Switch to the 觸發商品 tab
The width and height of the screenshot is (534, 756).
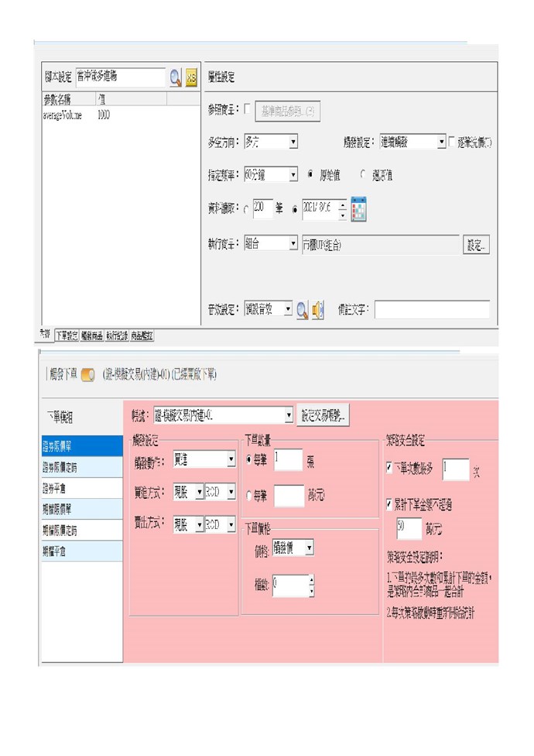click(91, 336)
